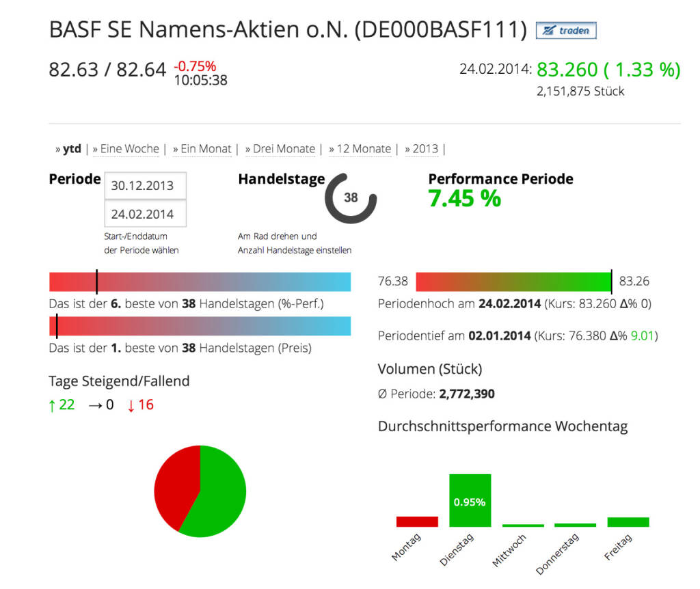The height and width of the screenshot is (589, 700).
Task: Open the 12 Monate period view
Action: click(363, 149)
